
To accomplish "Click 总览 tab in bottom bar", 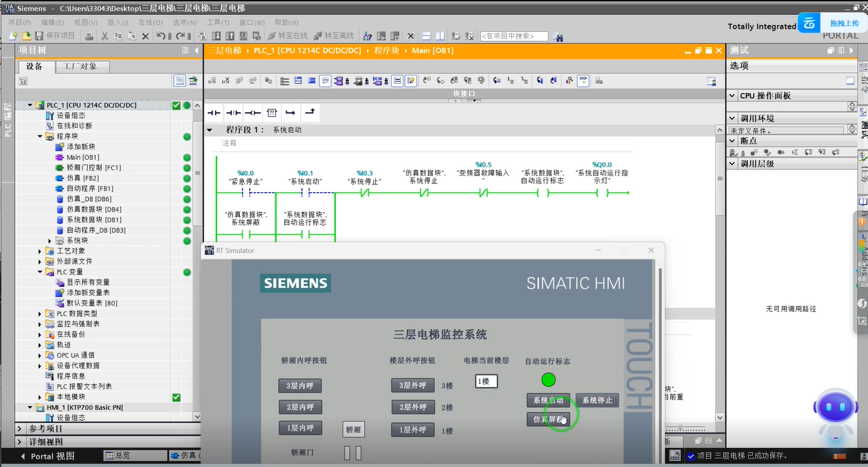I will pos(135,455).
